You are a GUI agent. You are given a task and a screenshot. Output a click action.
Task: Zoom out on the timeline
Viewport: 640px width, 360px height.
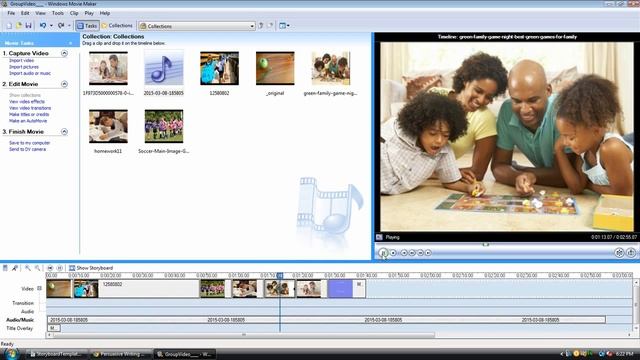(x=38, y=268)
